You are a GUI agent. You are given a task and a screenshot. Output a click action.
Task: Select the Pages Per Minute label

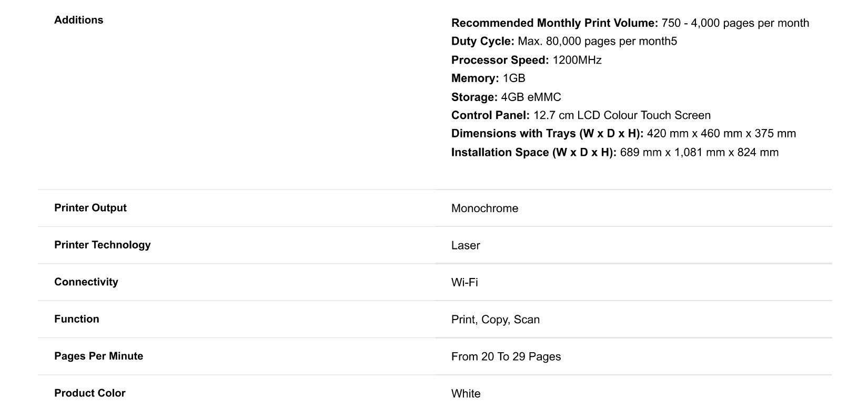[x=98, y=356]
